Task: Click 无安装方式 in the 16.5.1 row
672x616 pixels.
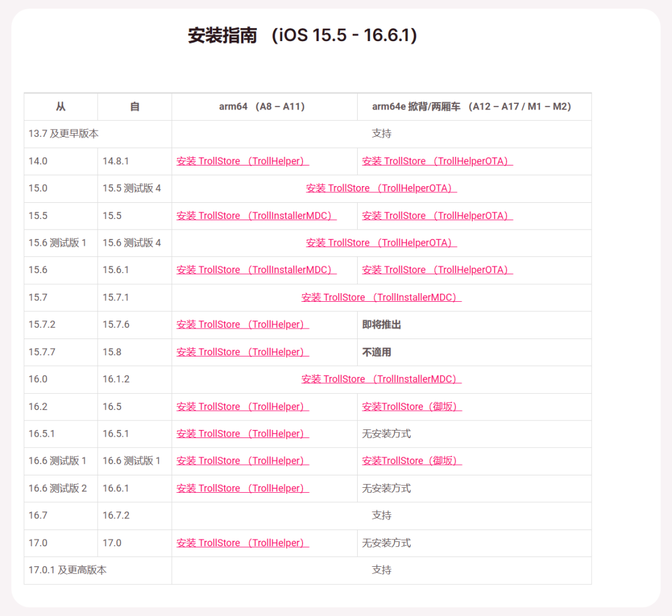Action: click(386, 434)
